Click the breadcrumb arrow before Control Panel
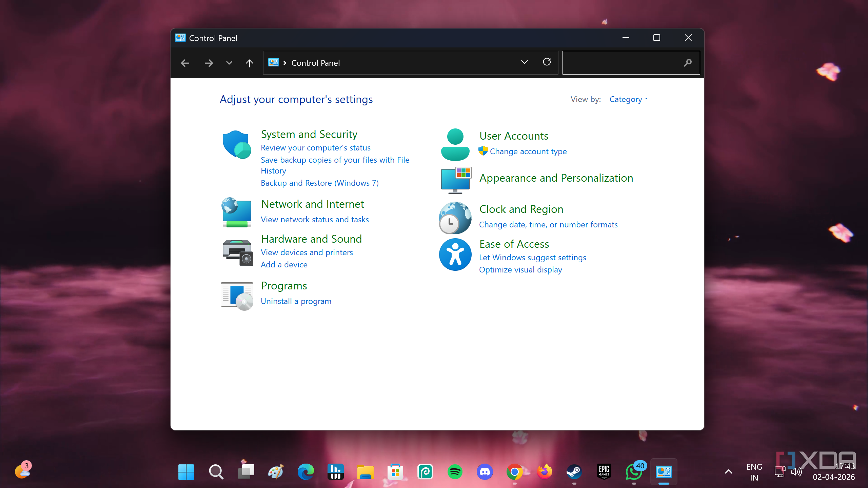Image resolution: width=868 pixels, height=488 pixels. pos(285,63)
